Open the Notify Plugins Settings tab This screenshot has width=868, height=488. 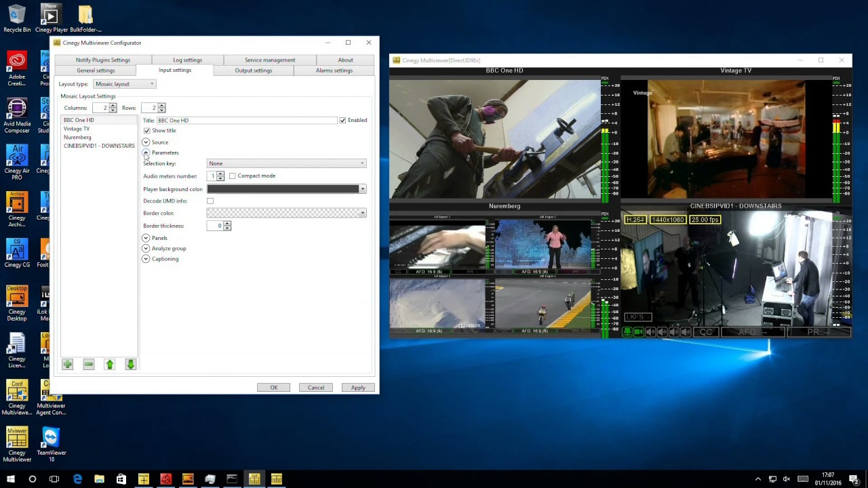103,60
